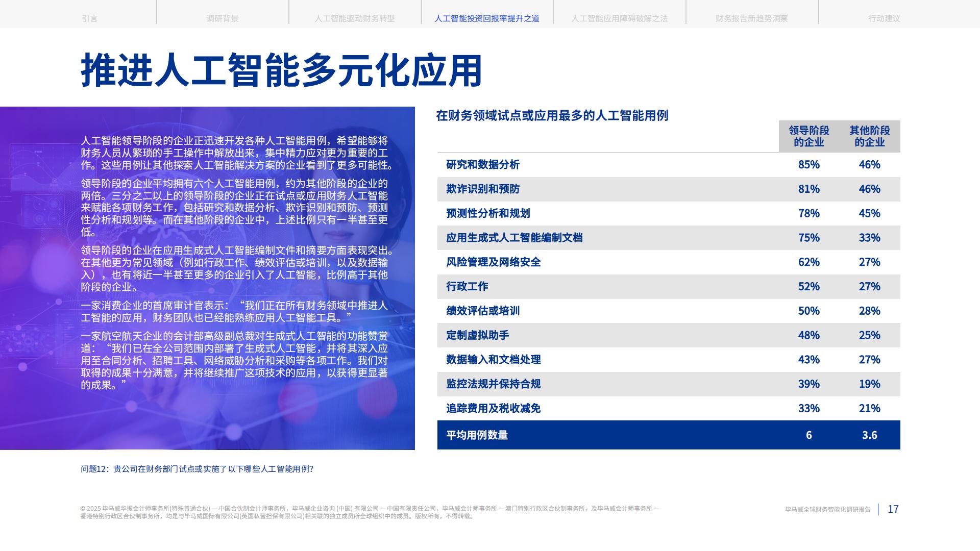Viewport: 980px width, 551px height.
Task: Select the 其他阶段的企业 column header
Action: (x=869, y=136)
